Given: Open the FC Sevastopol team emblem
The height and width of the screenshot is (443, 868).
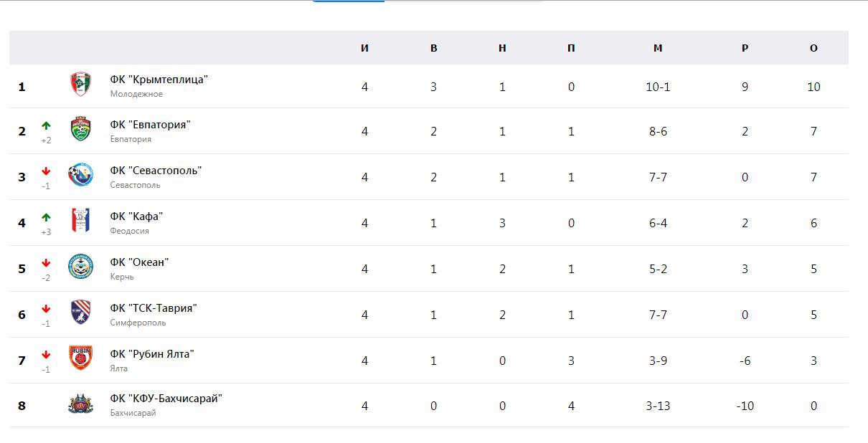Looking at the screenshot, I should [80, 175].
